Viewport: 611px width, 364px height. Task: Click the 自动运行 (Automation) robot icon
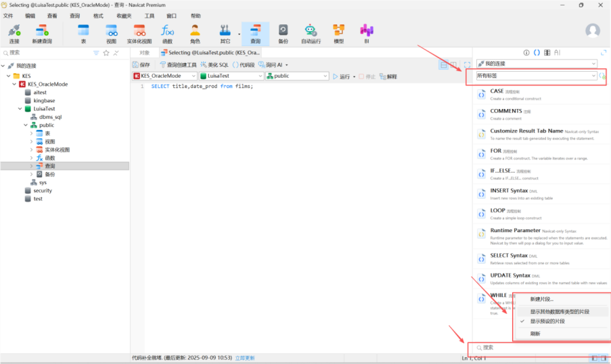(x=310, y=34)
